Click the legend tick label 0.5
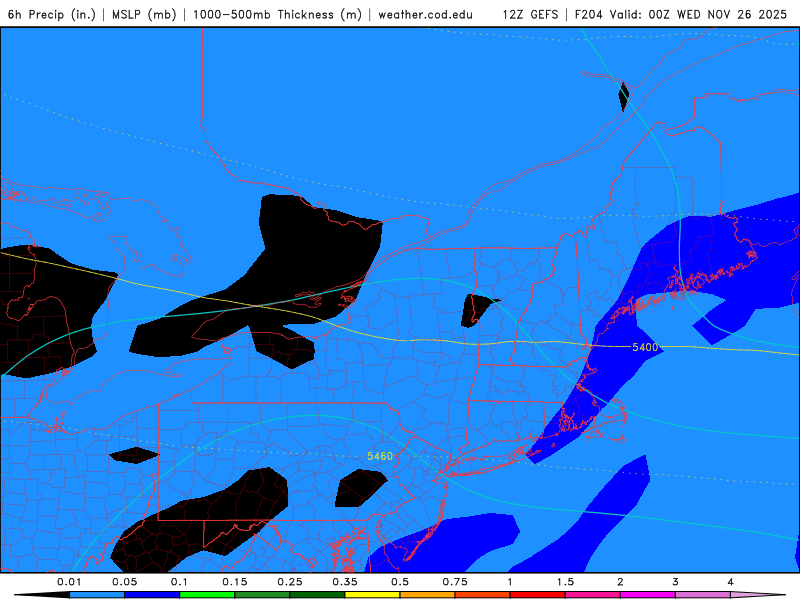The height and width of the screenshot is (600, 800). (400, 582)
